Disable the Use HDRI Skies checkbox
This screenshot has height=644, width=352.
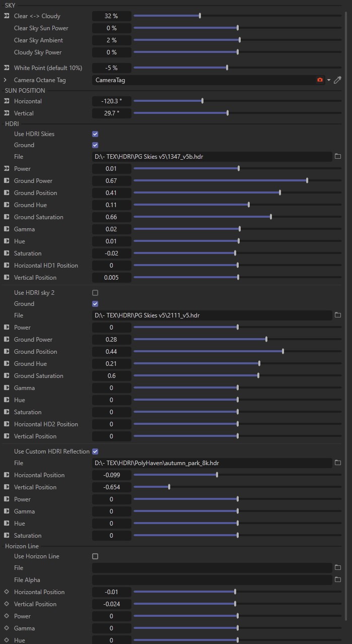(95, 134)
